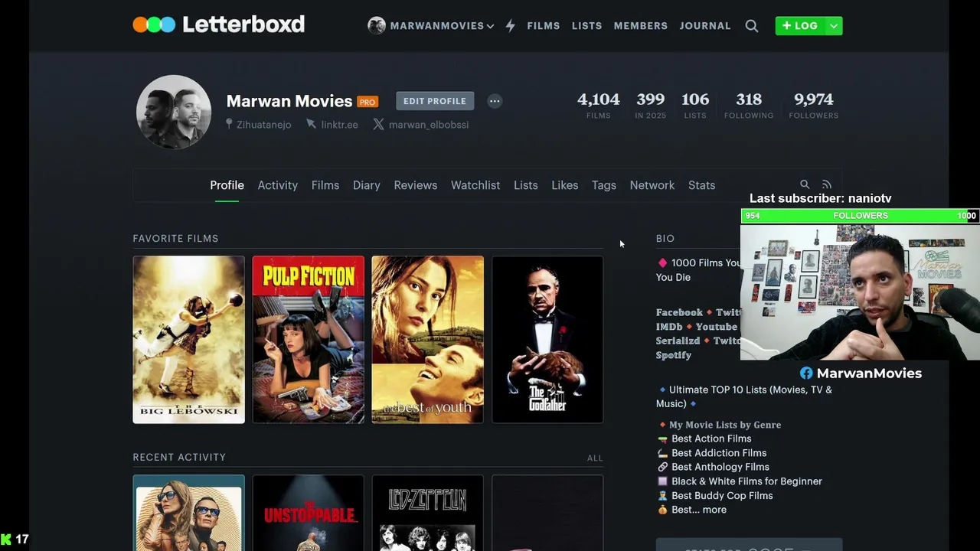Open the search magnifier in top navigation
980x551 pixels.
click(x=752, y=26)
